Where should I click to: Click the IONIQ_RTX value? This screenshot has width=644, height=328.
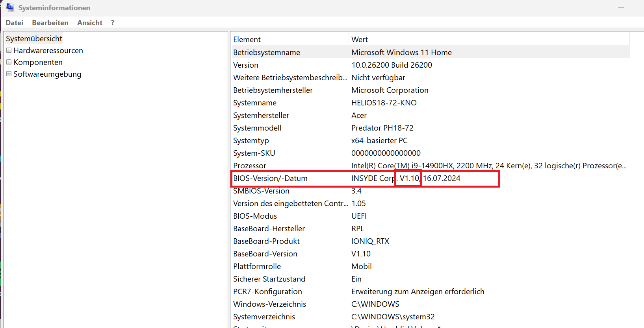(x=370, y=241)
